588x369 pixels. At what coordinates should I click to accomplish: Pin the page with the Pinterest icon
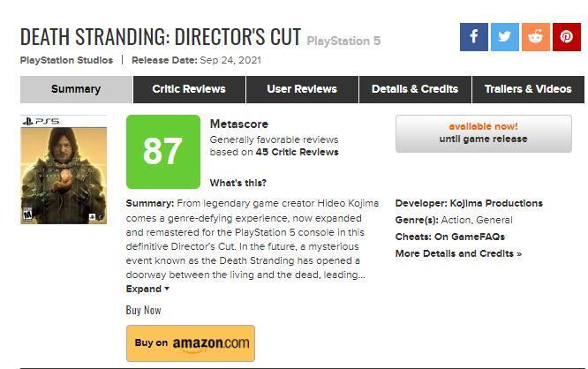pyautogui.click(x=567, y=37)
